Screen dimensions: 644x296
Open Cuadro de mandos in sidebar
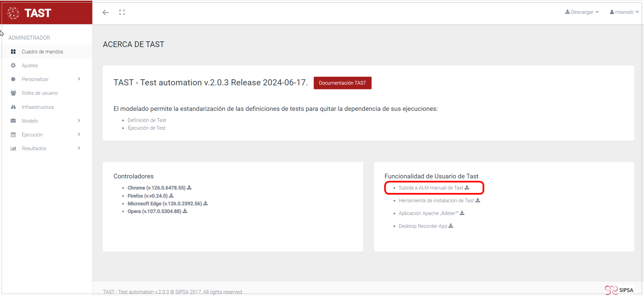[x=42, y=52]
